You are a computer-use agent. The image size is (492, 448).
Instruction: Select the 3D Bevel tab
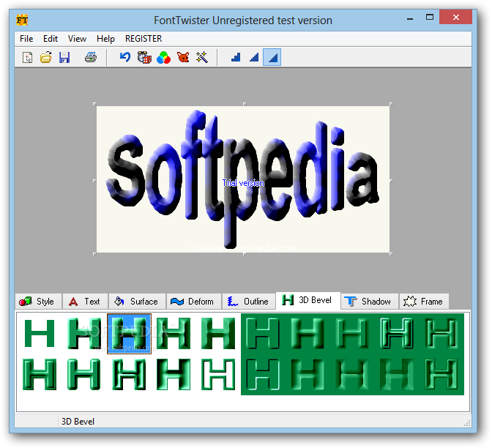pyautogui.click(x=307, y=300)
